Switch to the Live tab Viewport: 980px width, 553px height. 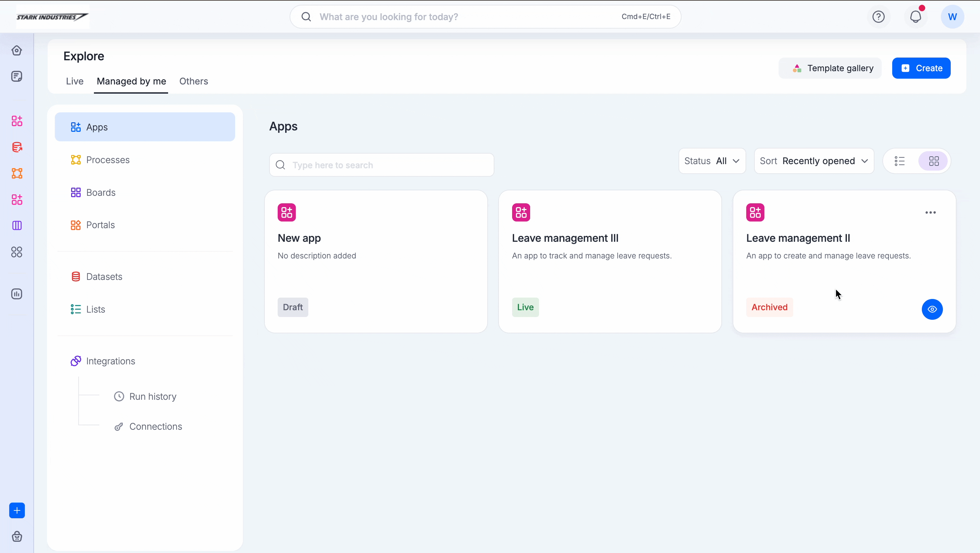75,81
